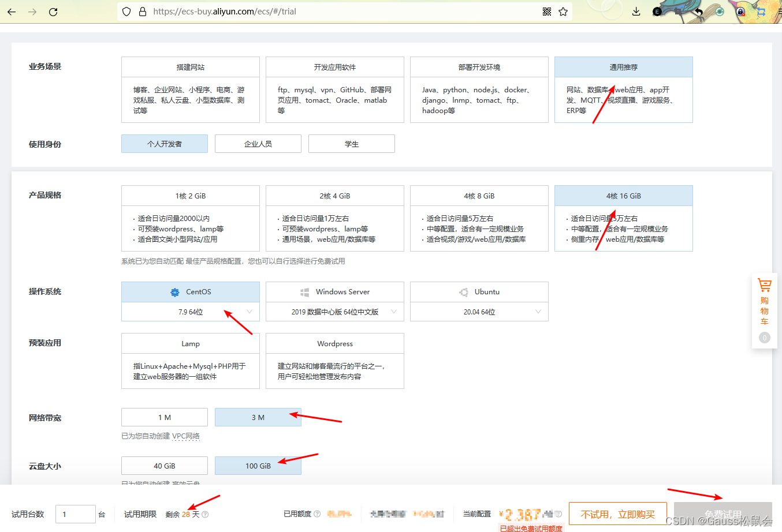The width and height of the screenshot is (782, 532).
Task: Choose 1 M network bandwidth
Action: [x=165, y=417]
